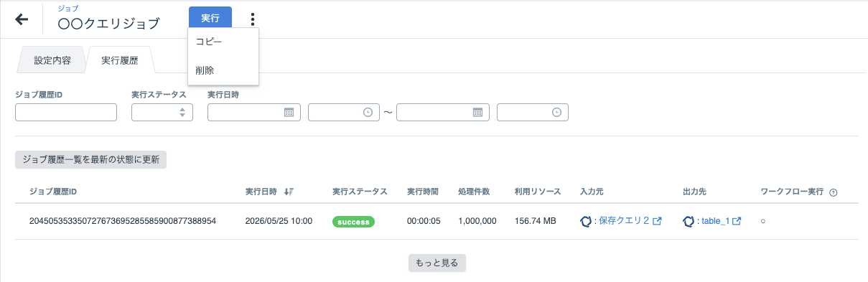Click the ワークフロー実行 help question icon
The height and width of the screenshot is (282, 868).
834,192
